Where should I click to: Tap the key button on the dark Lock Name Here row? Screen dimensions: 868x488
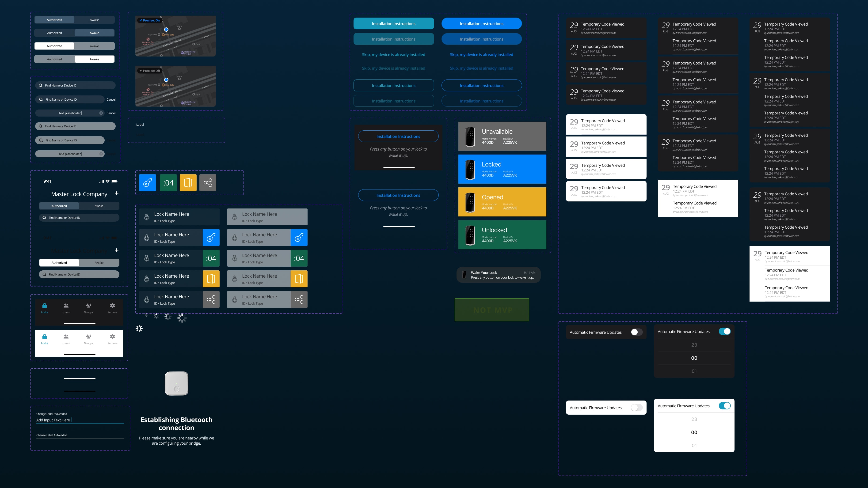[211, 237]
